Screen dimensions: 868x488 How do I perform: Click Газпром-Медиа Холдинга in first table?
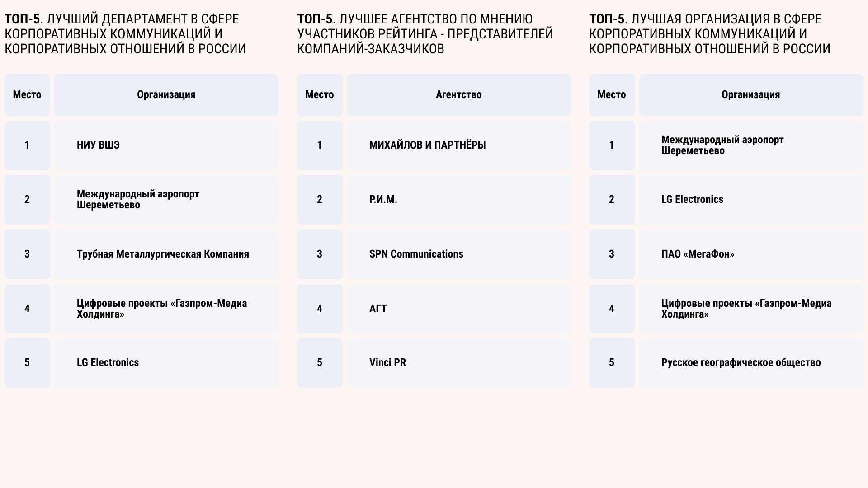(161, 309)
